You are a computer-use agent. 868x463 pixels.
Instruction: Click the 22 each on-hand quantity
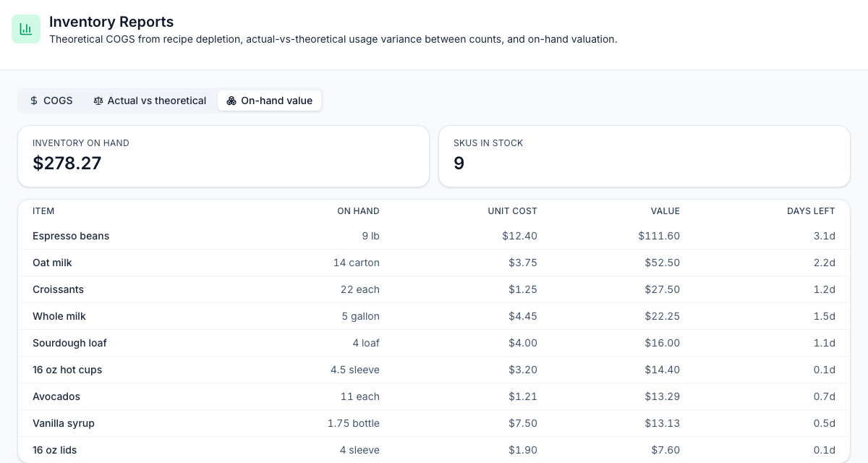click(359, 289)
